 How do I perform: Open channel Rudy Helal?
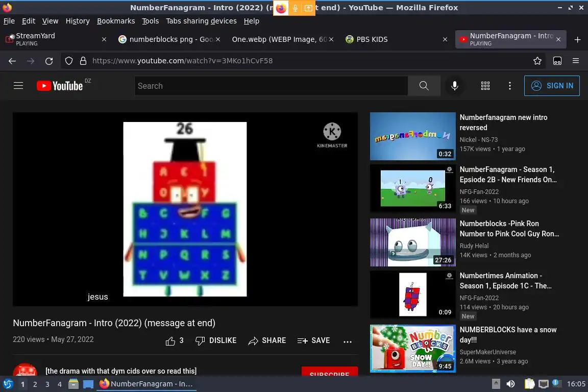(474, 246)
